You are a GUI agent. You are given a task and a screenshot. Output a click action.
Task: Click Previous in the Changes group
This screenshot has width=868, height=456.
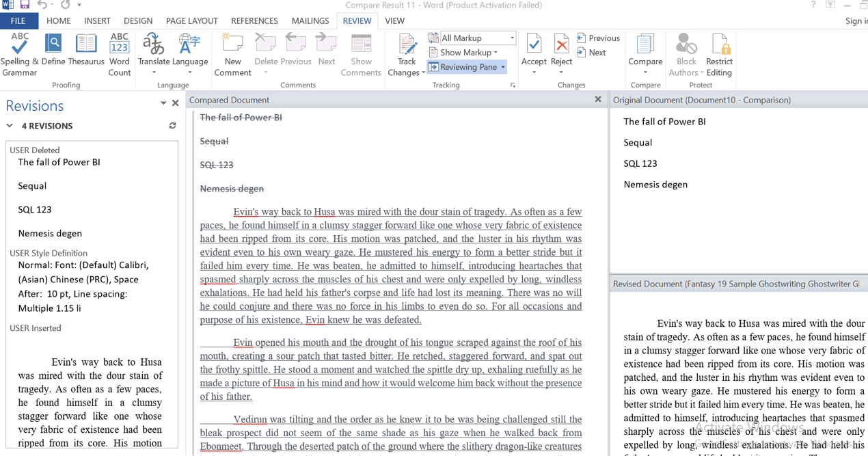[598, 38]
